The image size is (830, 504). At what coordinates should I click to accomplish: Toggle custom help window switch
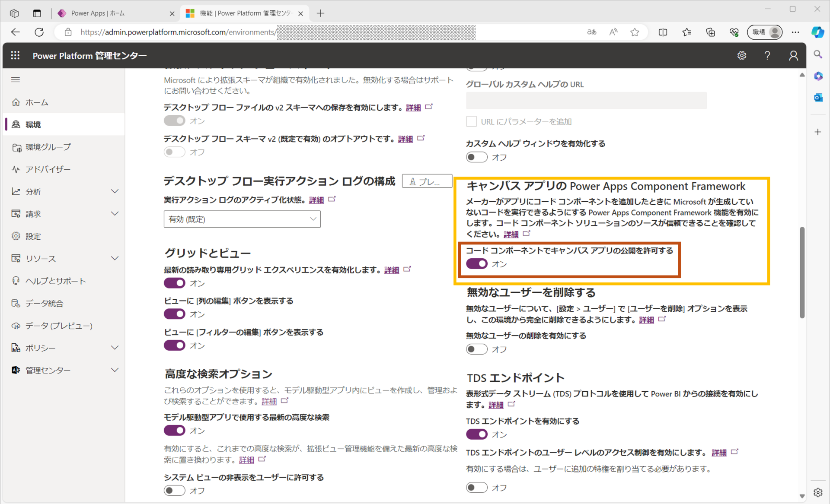click(x=476, y=157)
